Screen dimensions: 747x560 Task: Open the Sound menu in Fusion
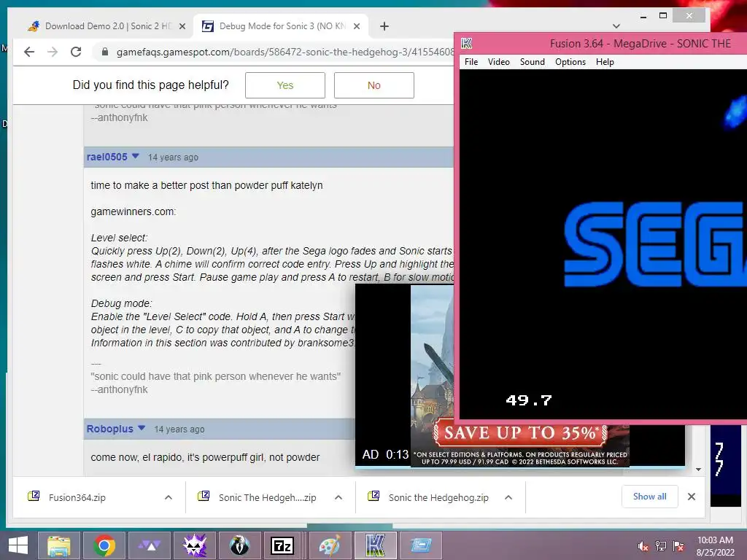click(532, 62)
